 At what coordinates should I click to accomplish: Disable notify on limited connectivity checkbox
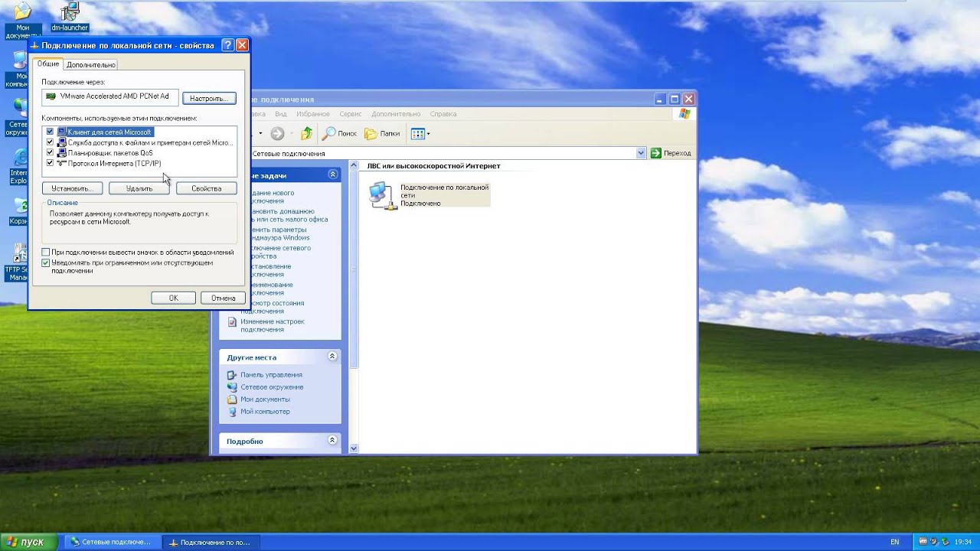(46, 262)
